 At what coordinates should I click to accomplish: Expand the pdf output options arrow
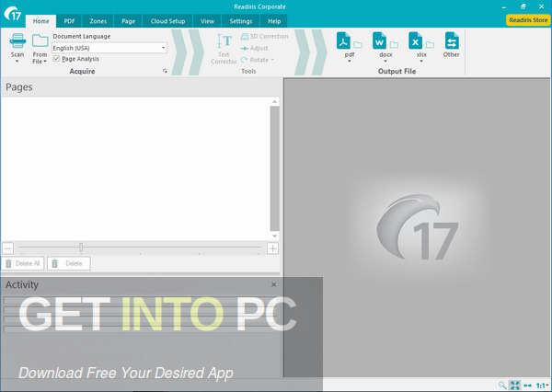point(350,62)
